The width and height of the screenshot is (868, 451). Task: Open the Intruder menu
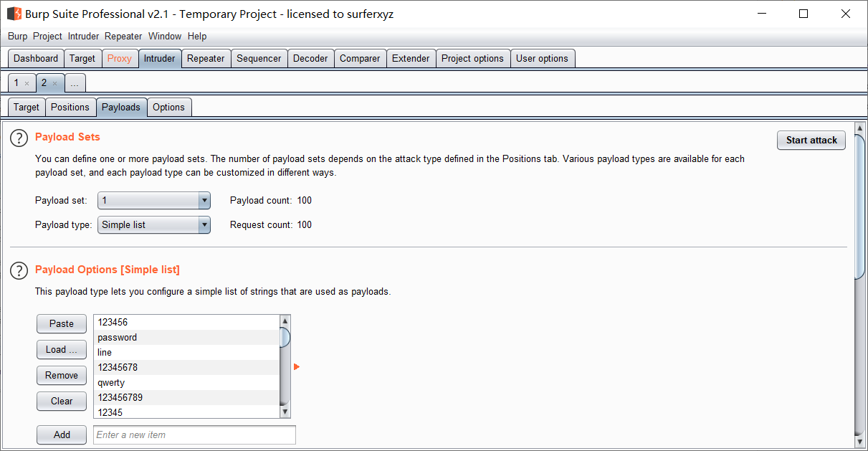84,36
